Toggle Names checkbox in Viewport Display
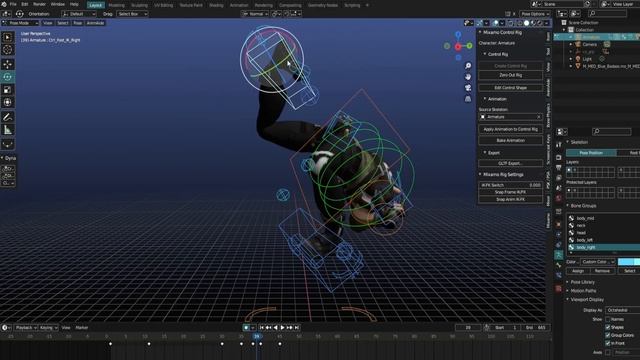 coord(608,319)
